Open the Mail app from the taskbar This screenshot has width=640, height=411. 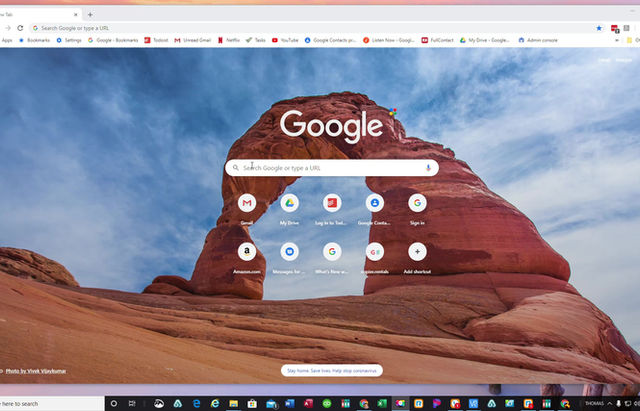271,404
